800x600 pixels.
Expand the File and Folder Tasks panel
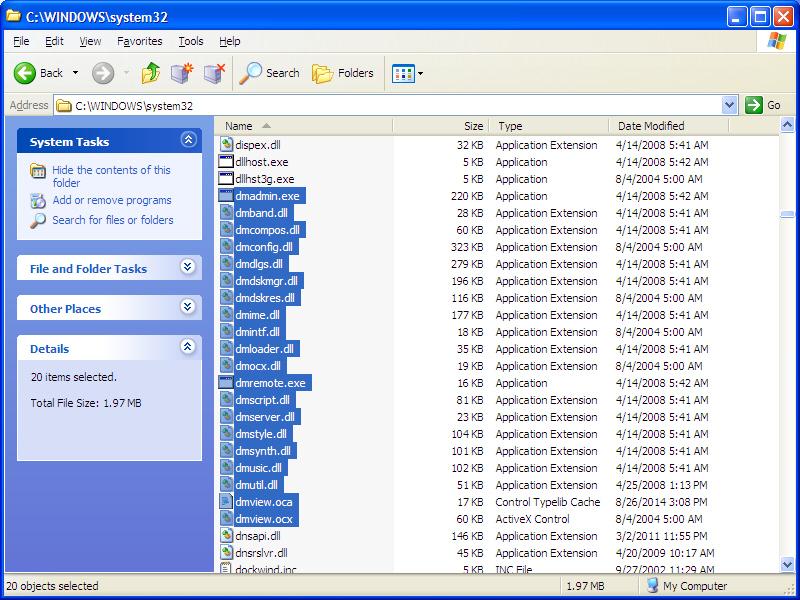[x=187, y=268]
